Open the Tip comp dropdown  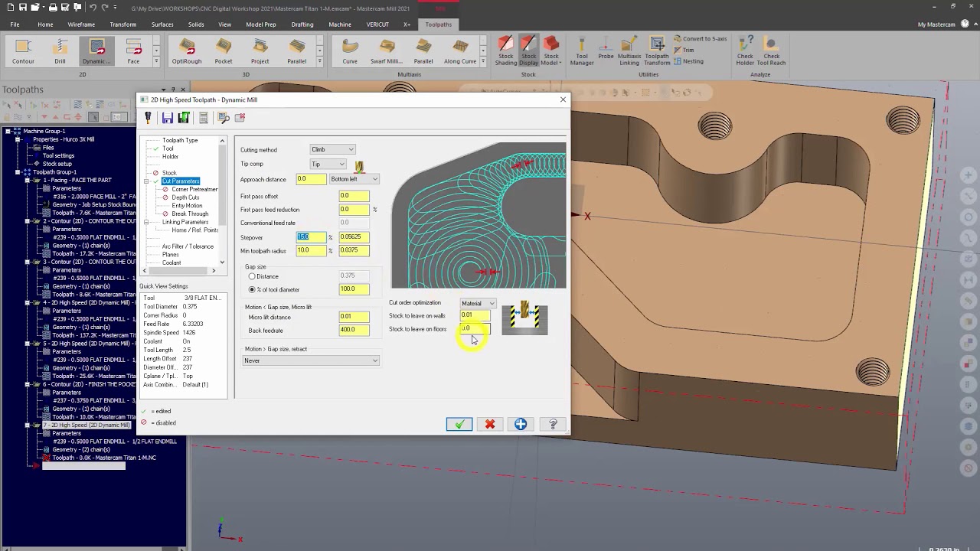coord(328,164)
